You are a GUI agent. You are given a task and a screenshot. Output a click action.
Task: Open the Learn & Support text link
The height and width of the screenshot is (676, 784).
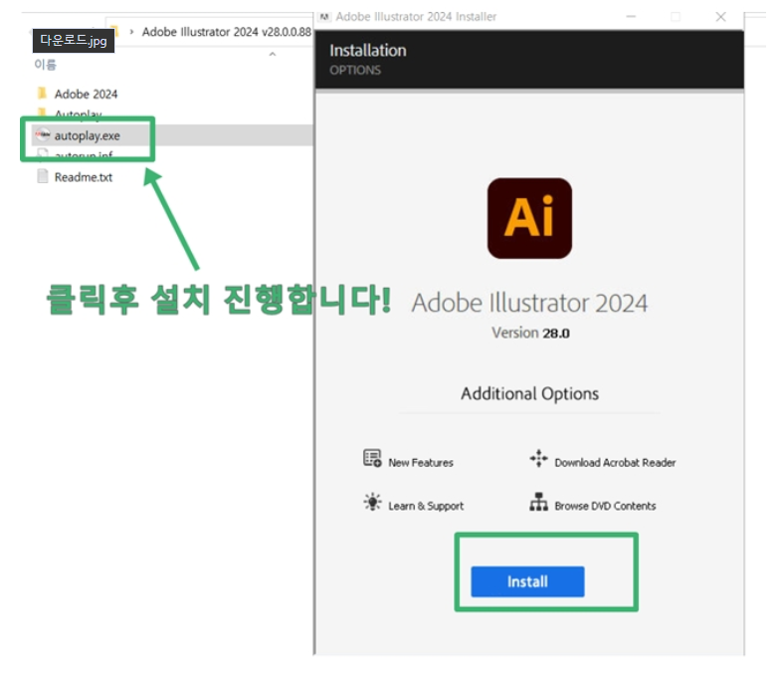[x=426, y=506]
